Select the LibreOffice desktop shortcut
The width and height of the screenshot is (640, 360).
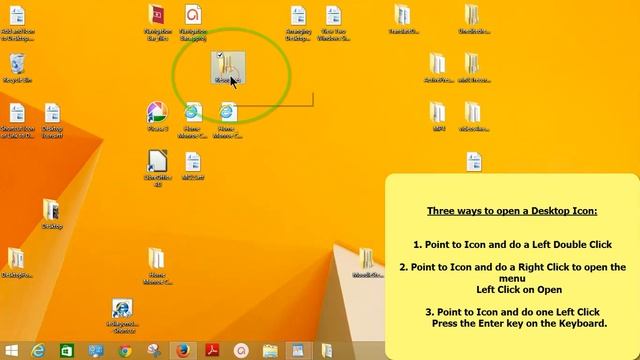(x=157, y=168)
